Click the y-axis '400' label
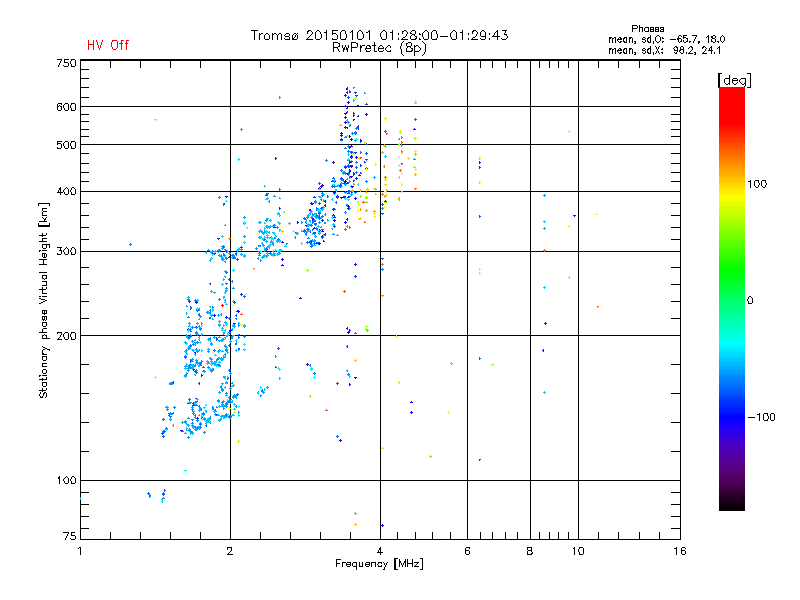Viewport: 800px width, 600px height. [66, 191]
